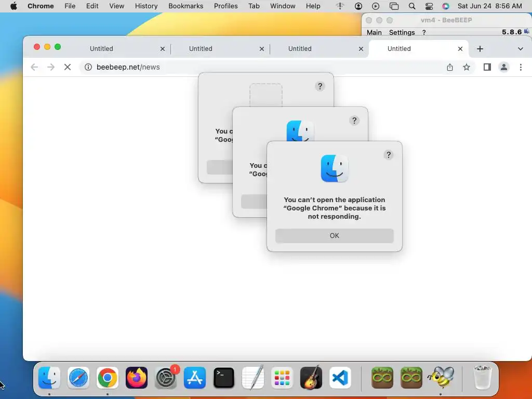Screen dimensions: 532x399
Task: Expand the tab search chevron
Action: [521, 49]
